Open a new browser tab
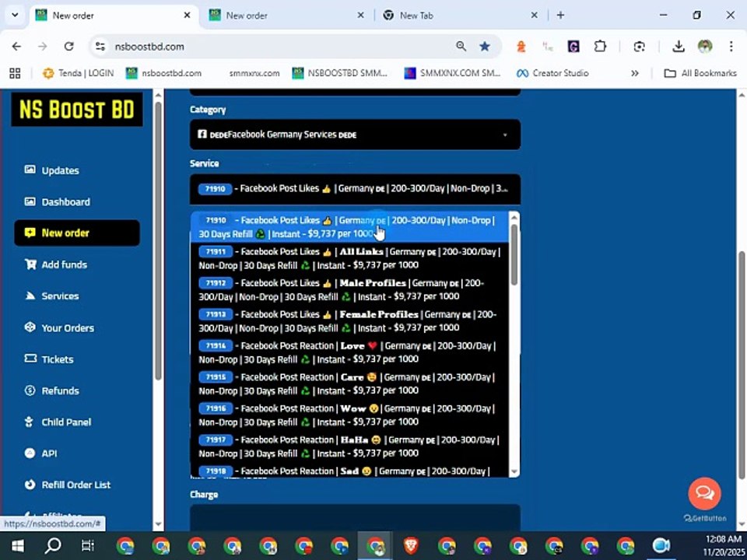This screenshot has height=560, width=747. point(561,16)
